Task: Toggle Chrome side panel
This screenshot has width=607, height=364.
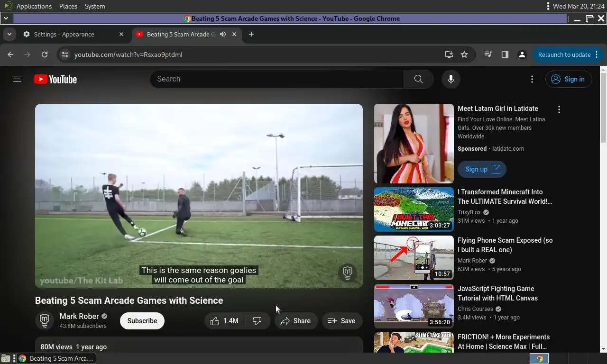Action: point(505,55)
